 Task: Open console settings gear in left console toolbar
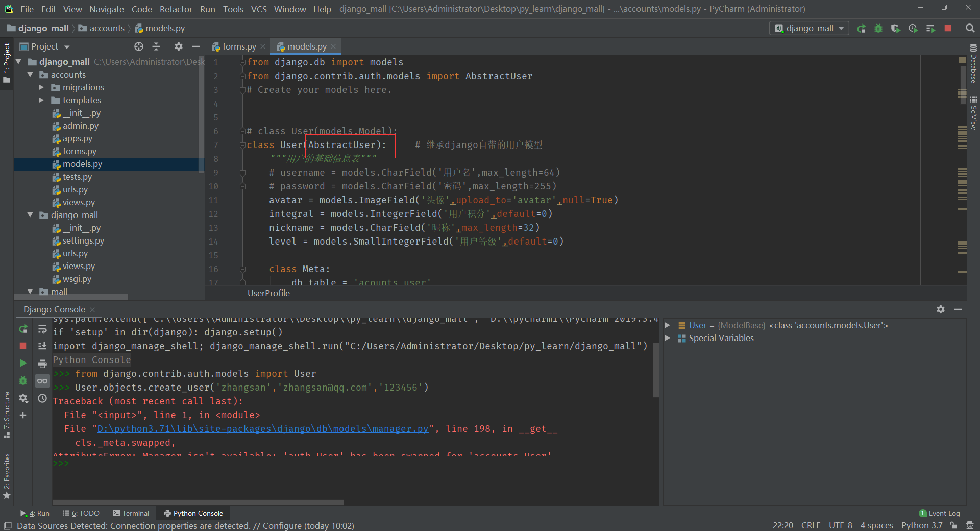click(x=23, y=398)
